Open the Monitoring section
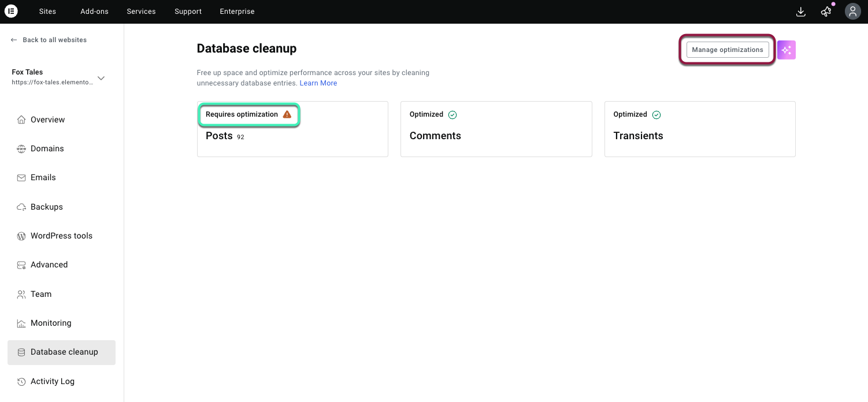Image resolution: width=868 pixels, height=402 pixels. pyautogui.click(x=51, y=323)
